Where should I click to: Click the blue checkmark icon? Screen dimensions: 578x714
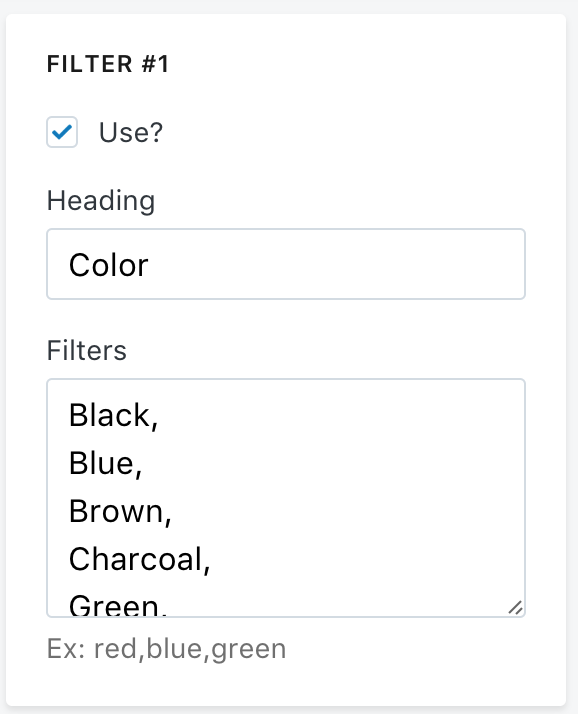click(x=62, y=132)
